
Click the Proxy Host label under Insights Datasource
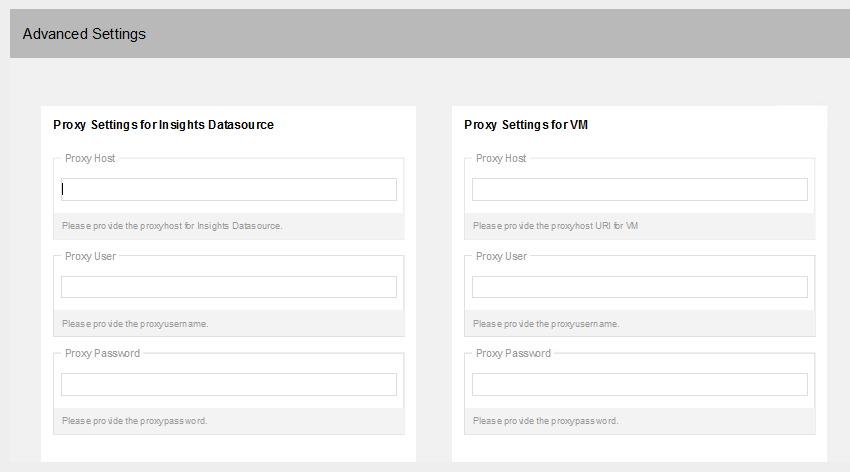click(90, 158)
